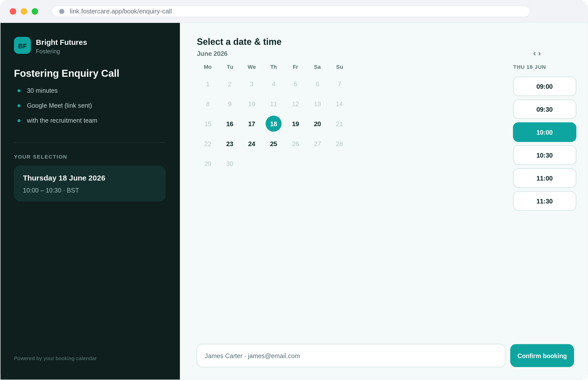Click the unavailable date 15
The width and height of the screenshot is (588, 380).
coord(208,124)
